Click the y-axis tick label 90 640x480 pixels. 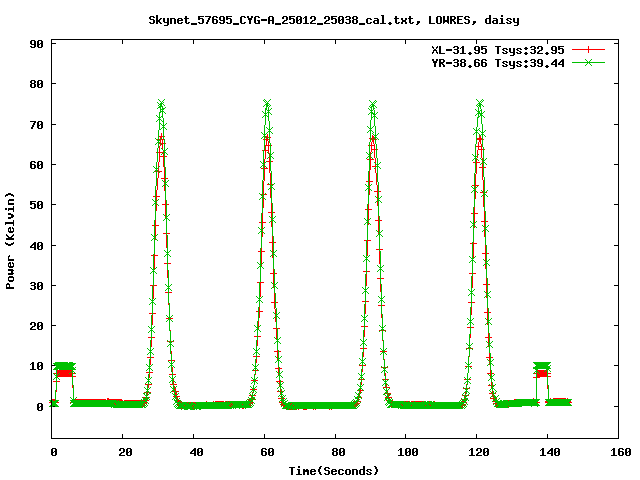coord(36,44)
